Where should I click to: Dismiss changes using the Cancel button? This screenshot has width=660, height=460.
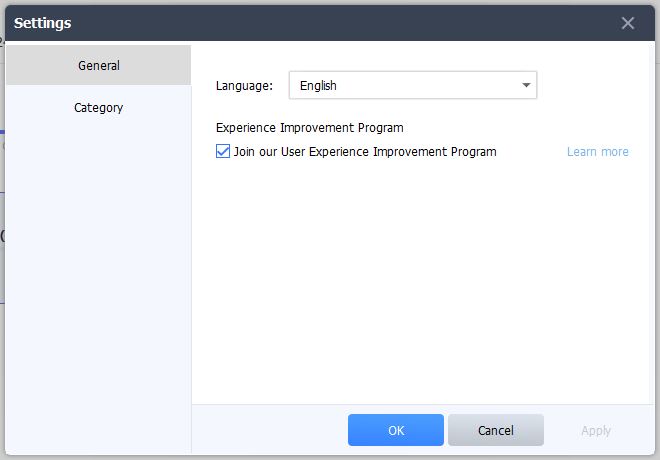point(496,430)
